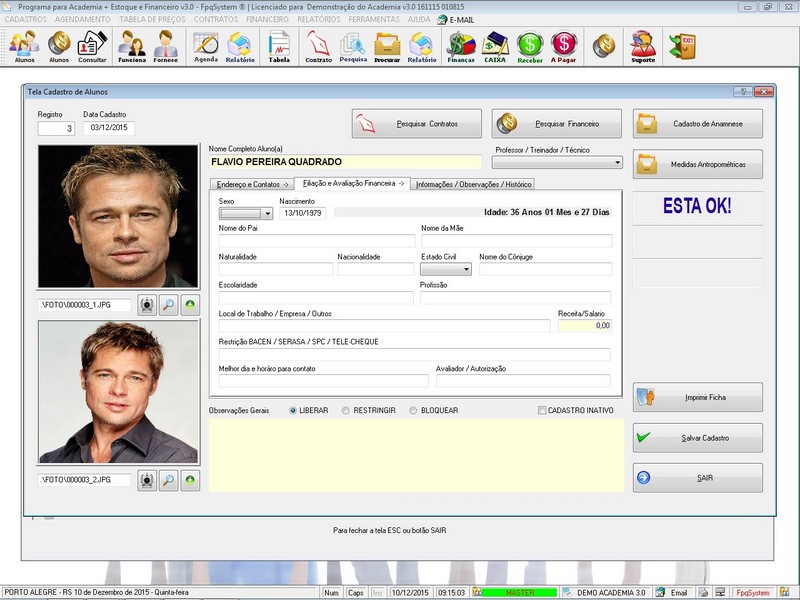This screenshot has height=600, width=800.
Task: Click magnifier icon for FOTO\000003_1.JPG
Action: (168, 305)
